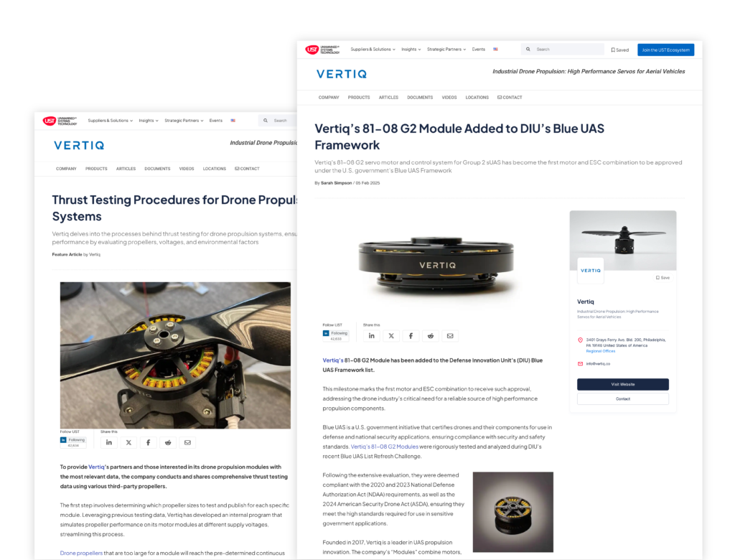This screenshot has width=735, height=560.
Task: Share the DIU article on LinkedIn
Action: click(371, 336)
